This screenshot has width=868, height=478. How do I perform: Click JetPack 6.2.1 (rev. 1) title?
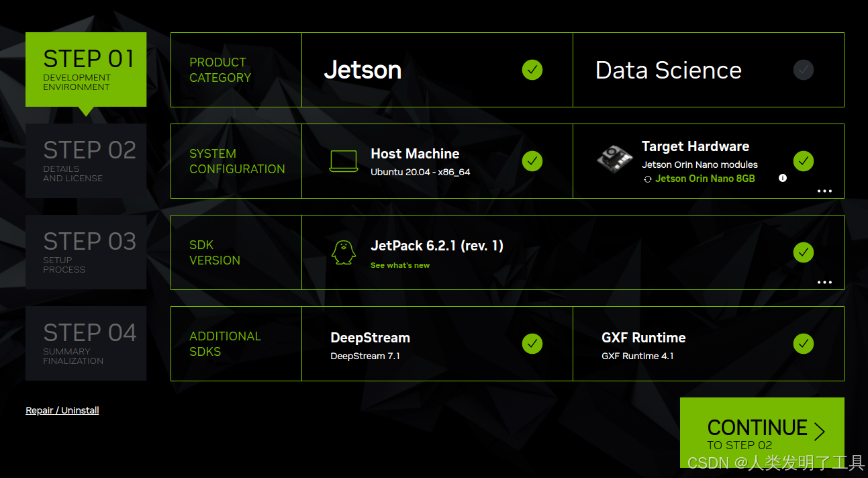[x=437, y=246]
